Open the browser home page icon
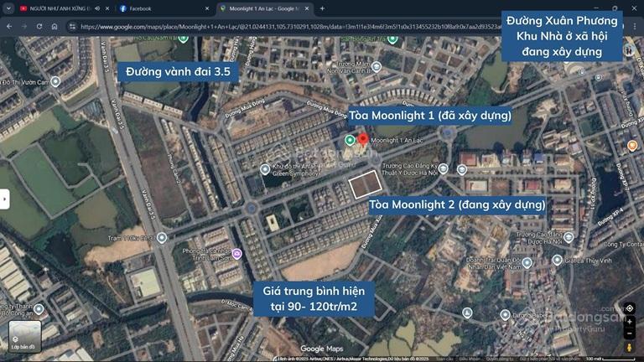Viewport: 644px width, 362px height. click(55, 26)
